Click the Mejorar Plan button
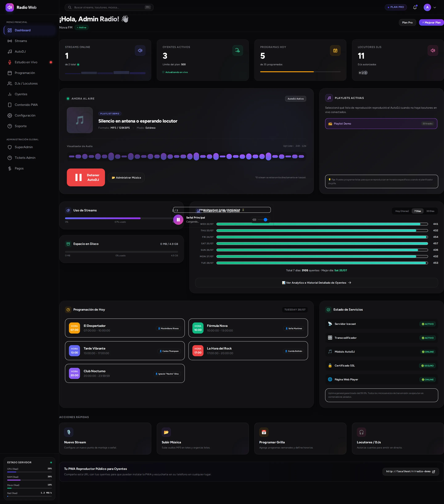Viewport: 444px width, 504px height. [431, 22]
